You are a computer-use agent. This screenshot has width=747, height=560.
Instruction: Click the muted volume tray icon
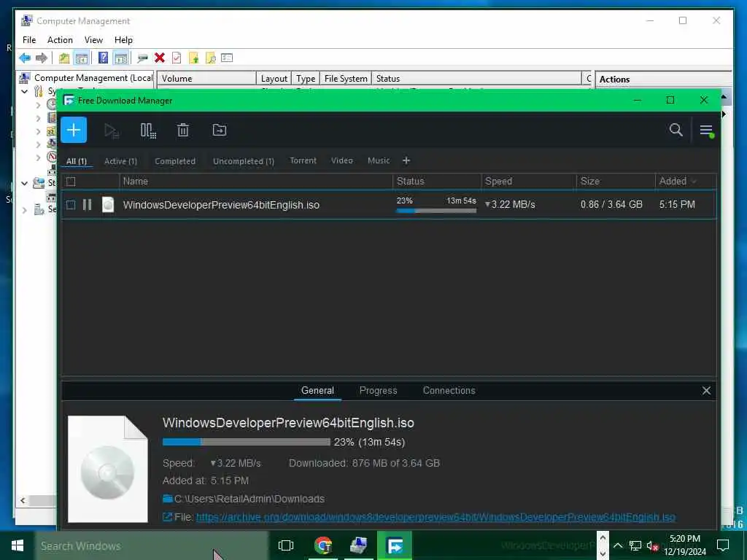[x=652, y=545]
